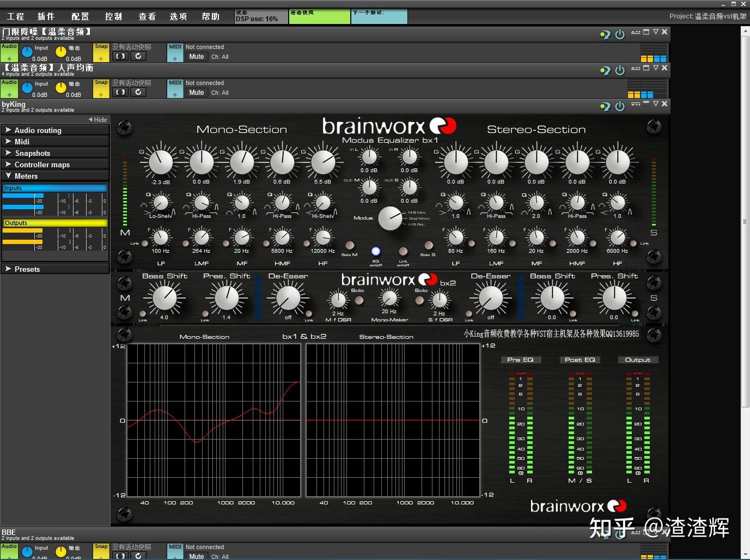This screenshot has width=750, height=560.
Task: Toggle the Link on/off button in bx1
Action: (403, 251)
